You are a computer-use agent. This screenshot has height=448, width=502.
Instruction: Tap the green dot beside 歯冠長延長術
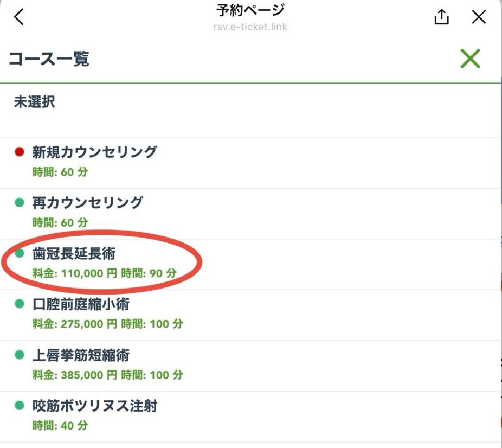point(20,253)
